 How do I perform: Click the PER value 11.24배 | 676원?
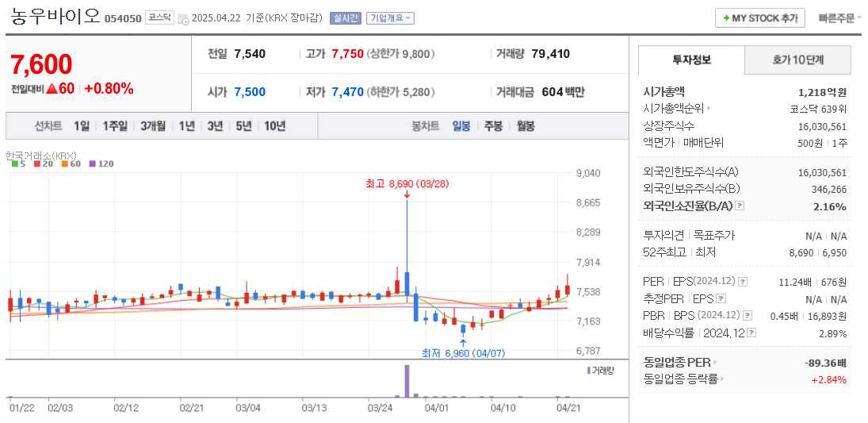point(813,282)
